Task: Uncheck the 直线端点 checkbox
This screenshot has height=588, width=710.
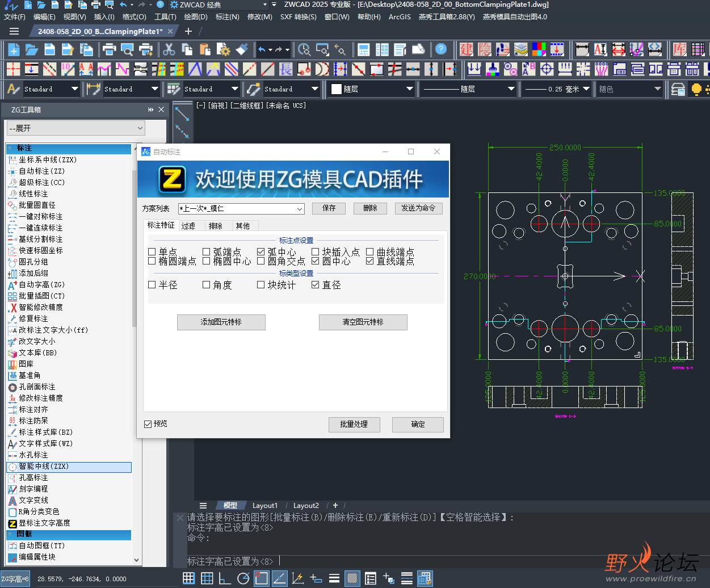Action: tap(369, 261)
